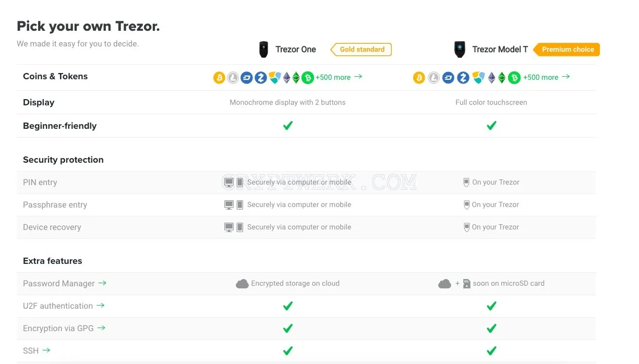Viewport: 639px width, 364px height.
Task: Click the Bitcoin coin icon under Trezor One
Action: 219,78
